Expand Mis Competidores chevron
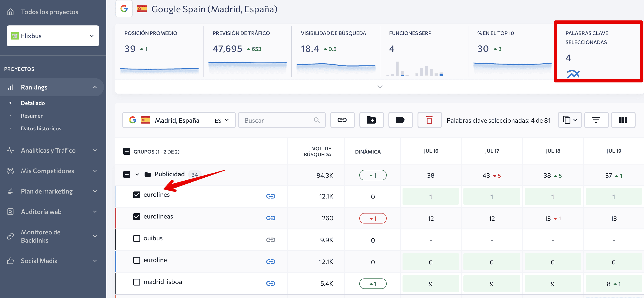Viewport: 644px width, 298px height. point(95,171)
